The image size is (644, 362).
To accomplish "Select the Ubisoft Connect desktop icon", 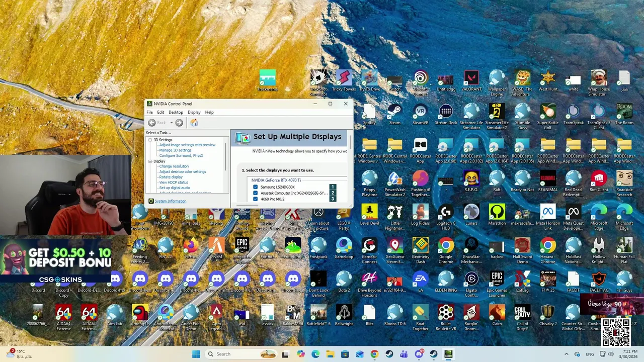I will pyautogui.click(x=420, y=83).
